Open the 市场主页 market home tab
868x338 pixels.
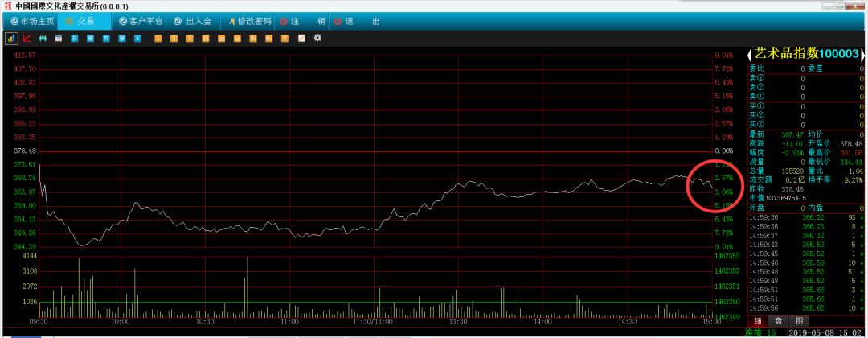pyautogui.click(x=33, y=22)
